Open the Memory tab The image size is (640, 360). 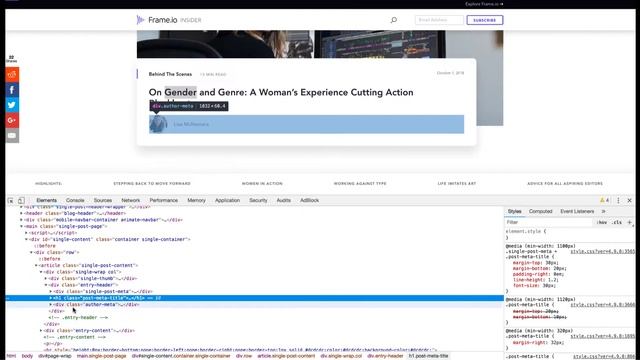tap(196, 200)
